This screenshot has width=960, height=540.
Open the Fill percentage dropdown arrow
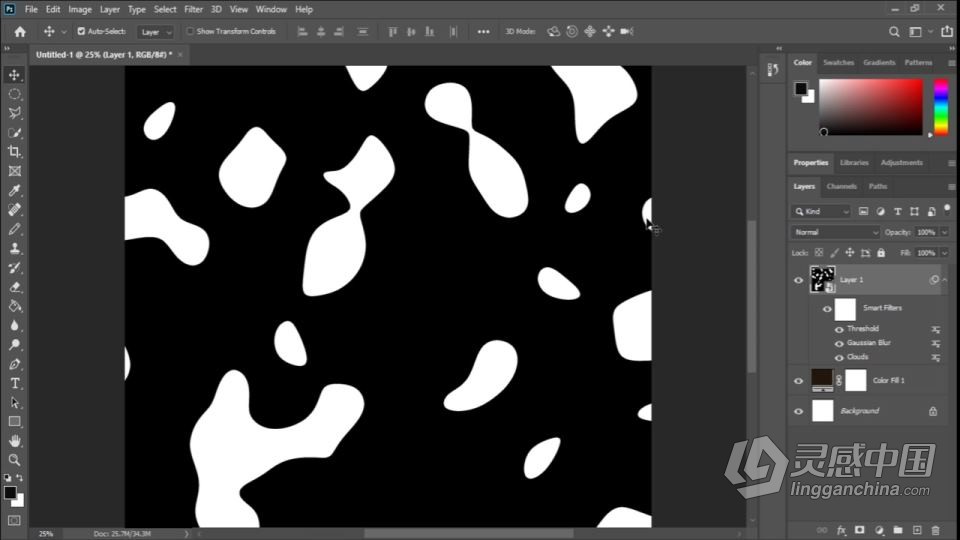pyautogui.click(x=944, y=253)
